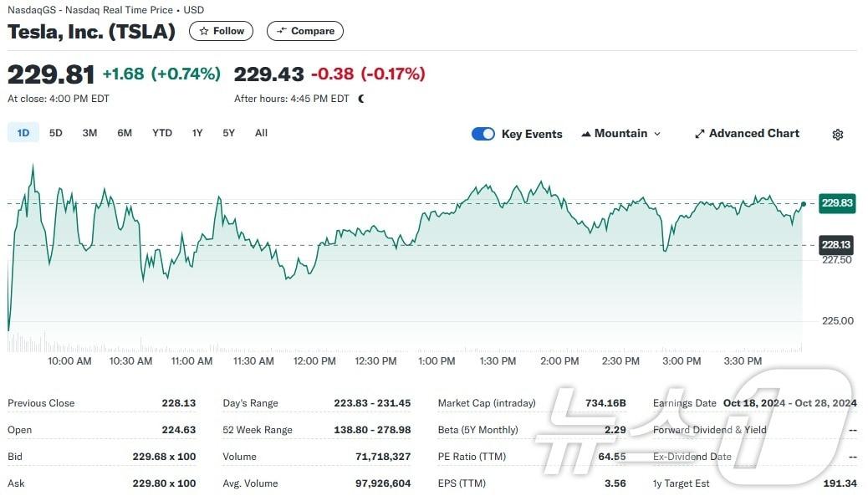Screen dimensions: 868x501
Task: Click the Compare button
Action: tap(304, 31)
